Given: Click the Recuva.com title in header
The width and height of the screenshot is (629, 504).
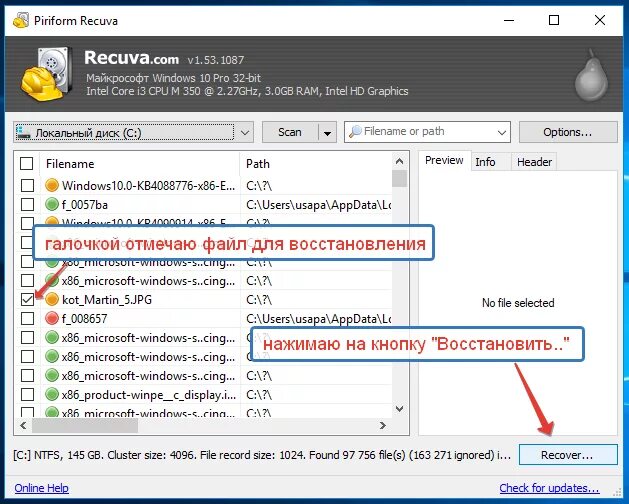Looking at the screenshot, I should tap(132, 58).
